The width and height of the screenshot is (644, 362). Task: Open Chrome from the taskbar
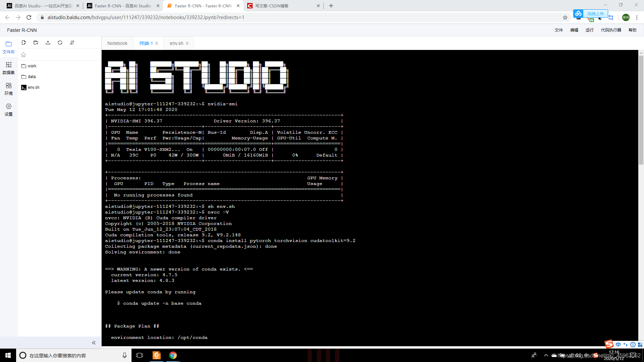173,355
